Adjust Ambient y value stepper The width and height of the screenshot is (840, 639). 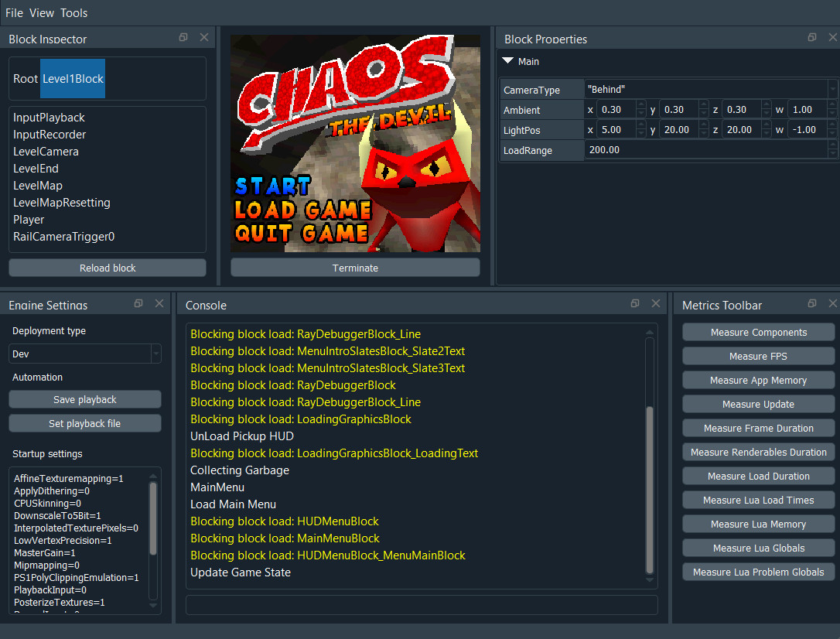tap(704, 110)
